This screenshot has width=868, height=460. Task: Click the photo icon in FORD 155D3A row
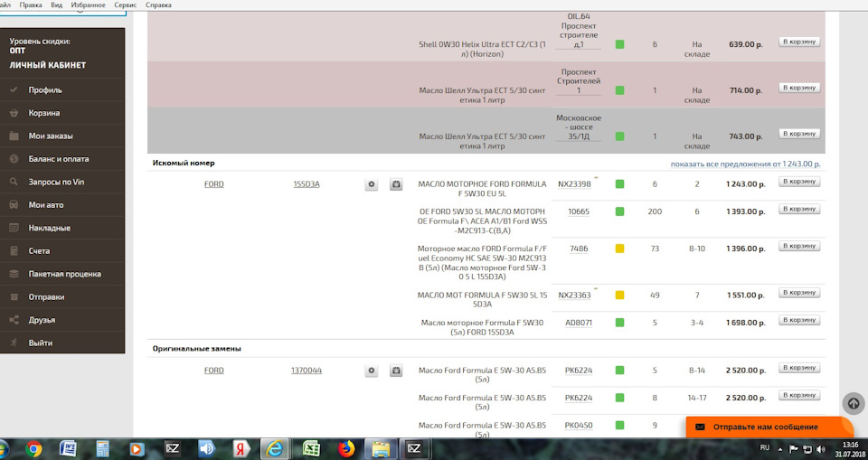click(x=396, y=184)
